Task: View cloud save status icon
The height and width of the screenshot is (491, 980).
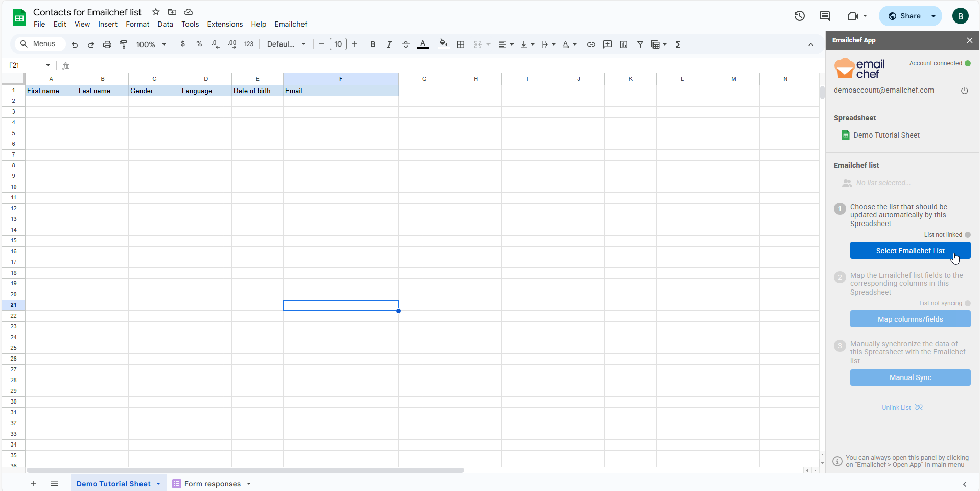Action: [x=189, y=12]
